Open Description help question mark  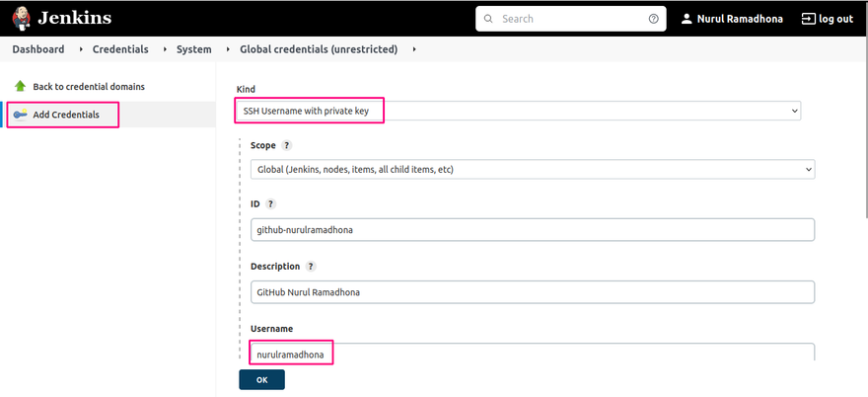coord(311,266)
